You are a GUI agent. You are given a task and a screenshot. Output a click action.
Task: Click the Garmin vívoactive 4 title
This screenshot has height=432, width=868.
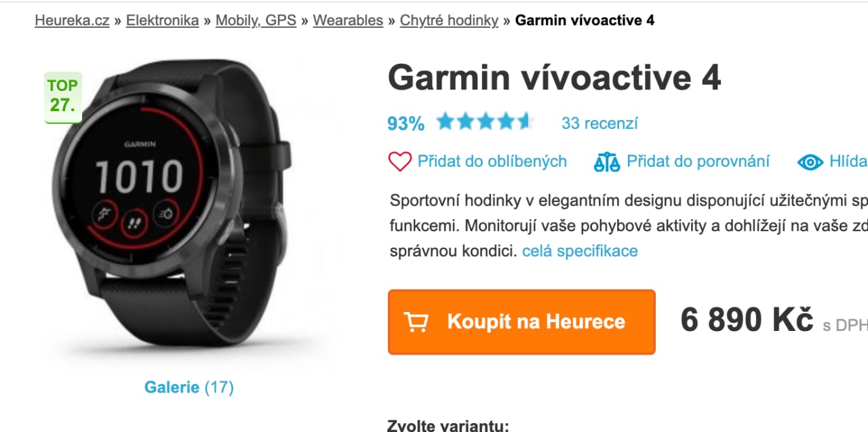[554, 78]
